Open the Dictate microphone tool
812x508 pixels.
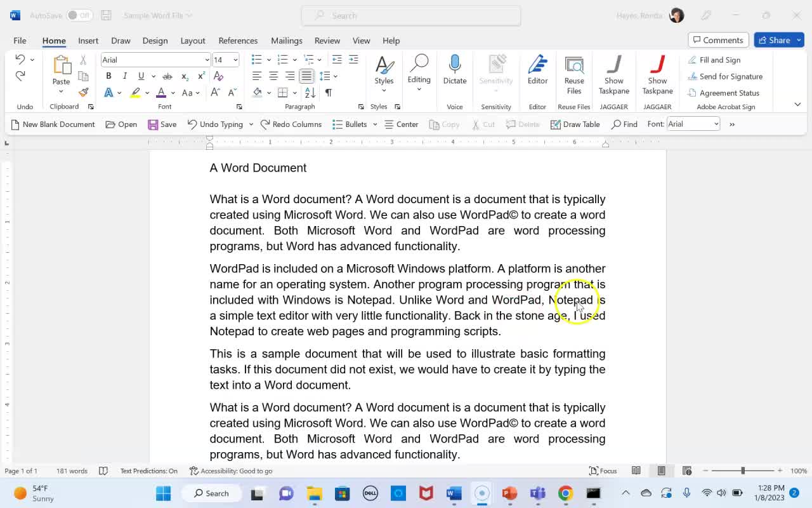pyautogui.click(x=455, y=70)
